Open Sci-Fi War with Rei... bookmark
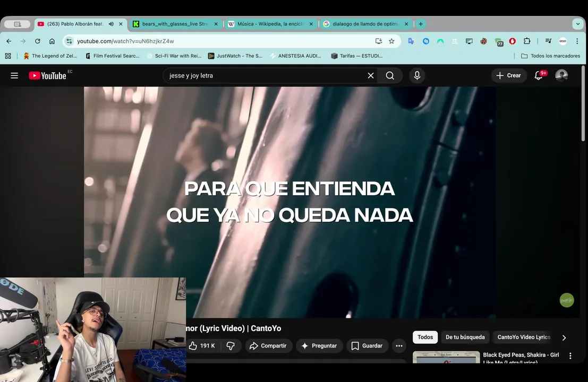The image size is (588, 382). (x=174, y=56)
